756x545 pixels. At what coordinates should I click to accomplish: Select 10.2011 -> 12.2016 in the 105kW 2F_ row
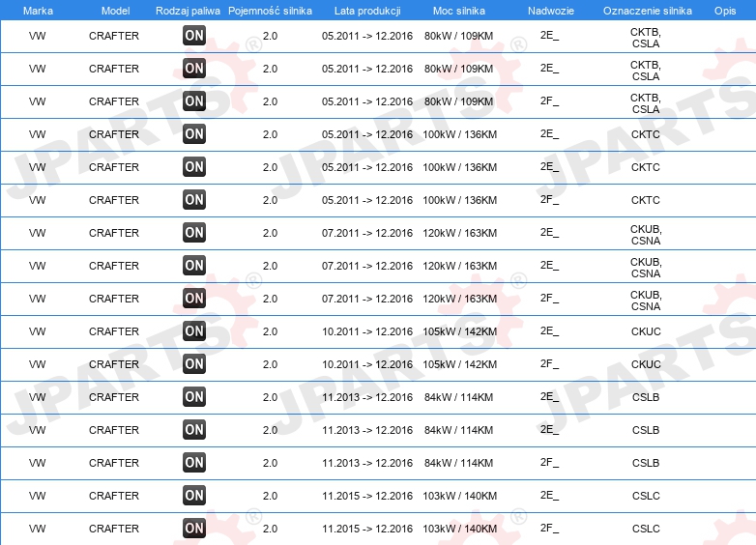click(x=367, y=364)
